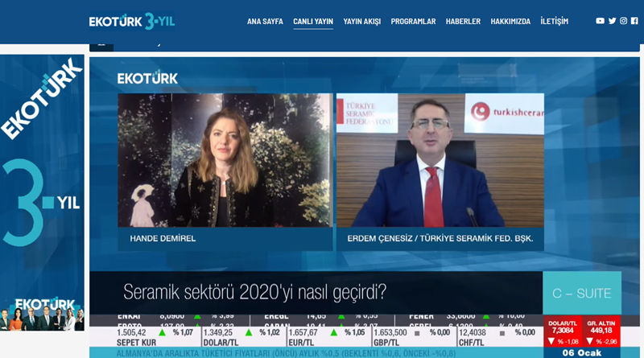Click the SEPET KUR ticker value 1.505,42
644x358 pixels.
[x=131, y=332]
